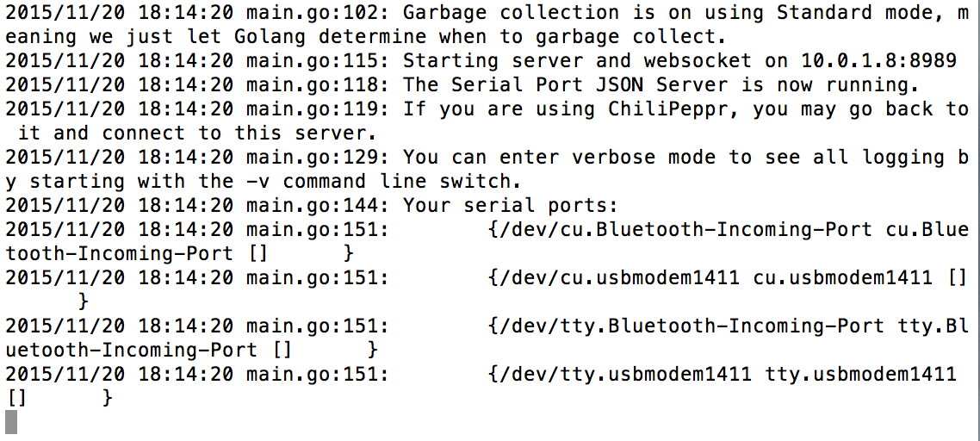Click the "Garbage collection" text
This screenshot has width=980, height=441.
point(512,13)
